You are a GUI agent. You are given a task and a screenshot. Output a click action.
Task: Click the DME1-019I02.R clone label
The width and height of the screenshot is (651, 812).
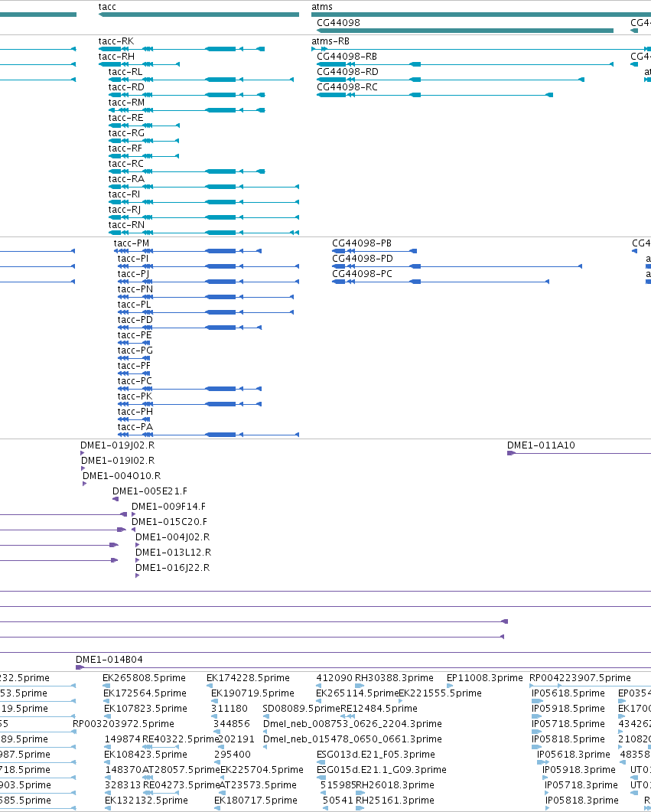(x=118, y=461)
